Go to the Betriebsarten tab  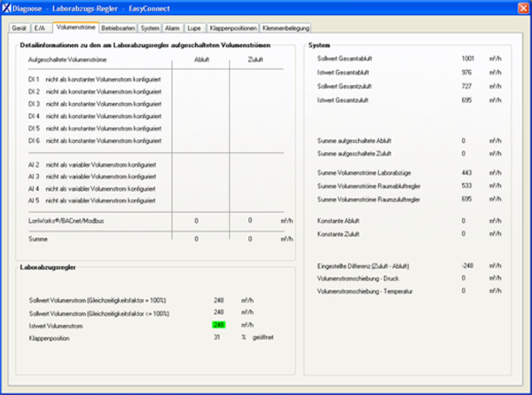click(x=120, y=28)
